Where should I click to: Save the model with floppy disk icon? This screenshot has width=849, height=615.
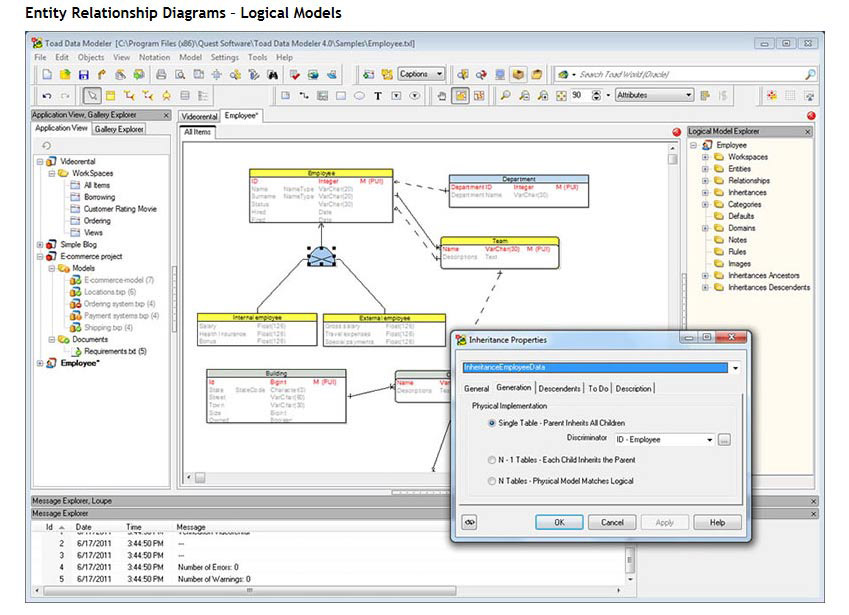pyautogui.click(x=83, y=75)
